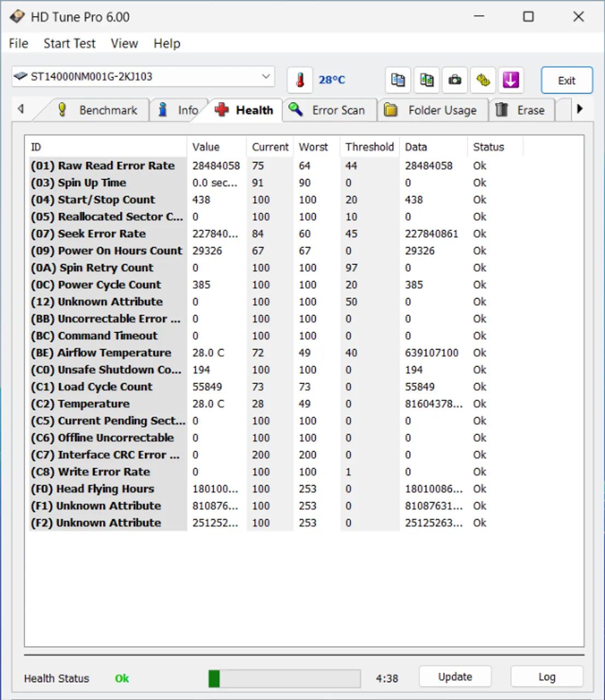Image resolution: width=605 pixels, height=700 pixels.
Task: Take screenshot with camera icon
Action: (x=455, y=80)
